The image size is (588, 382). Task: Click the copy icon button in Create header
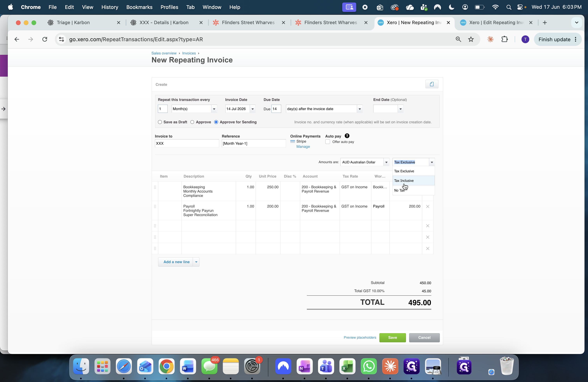432,84
